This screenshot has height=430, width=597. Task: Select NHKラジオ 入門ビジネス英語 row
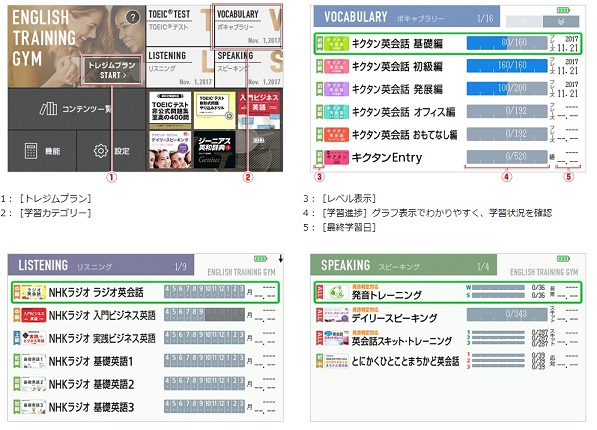(145, 315)
